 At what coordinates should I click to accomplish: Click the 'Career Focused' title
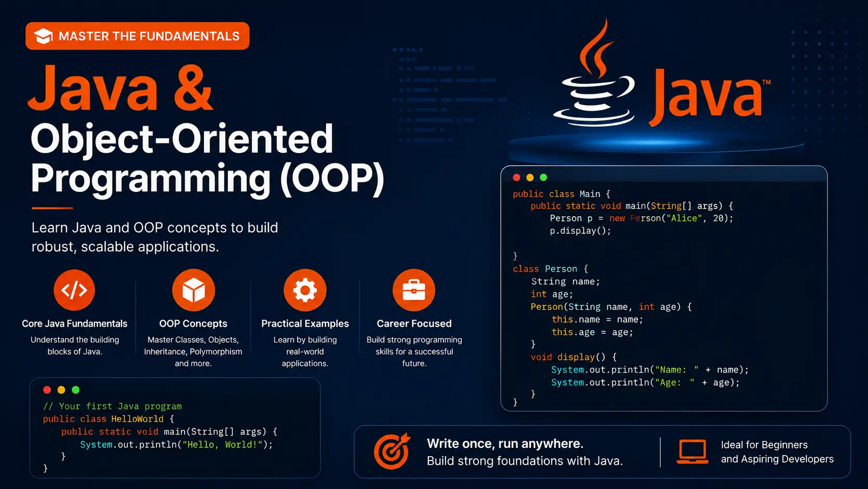pos(414,324)
